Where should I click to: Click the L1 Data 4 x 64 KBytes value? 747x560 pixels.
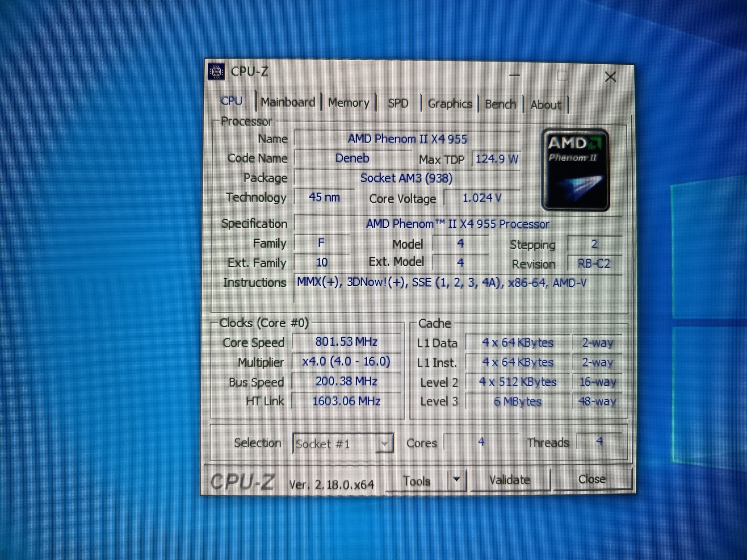point(517,343)
